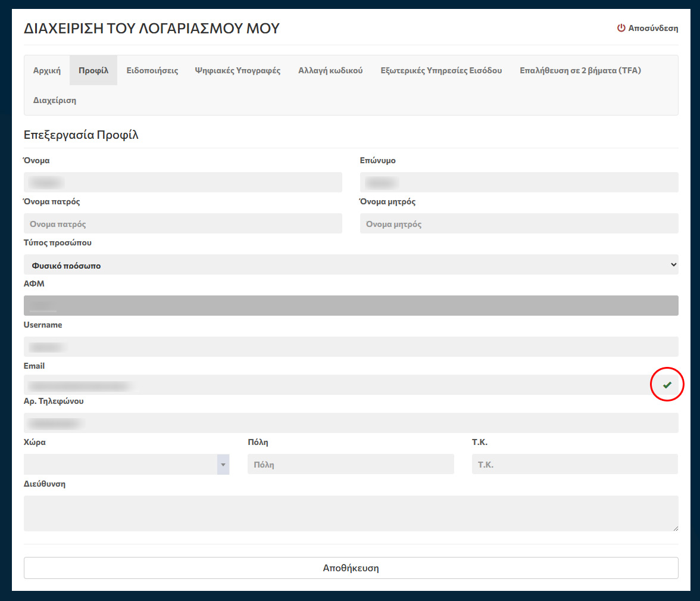Open Επαλήθευση σε 2 βήματα (TFA) tab

click(580, 70)
